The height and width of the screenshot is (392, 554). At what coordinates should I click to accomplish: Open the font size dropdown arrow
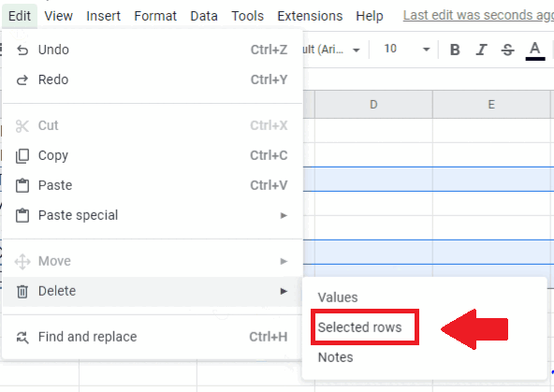427,50
